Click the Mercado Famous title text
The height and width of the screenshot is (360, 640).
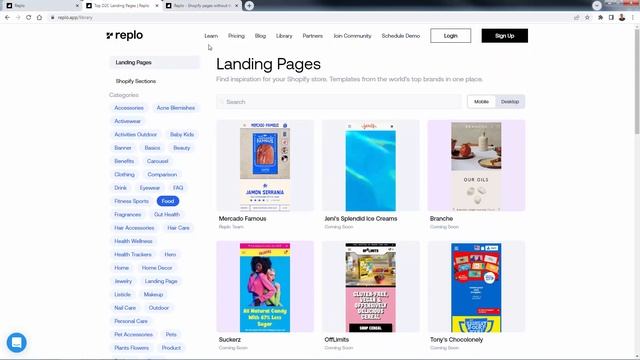pos(242,219)
